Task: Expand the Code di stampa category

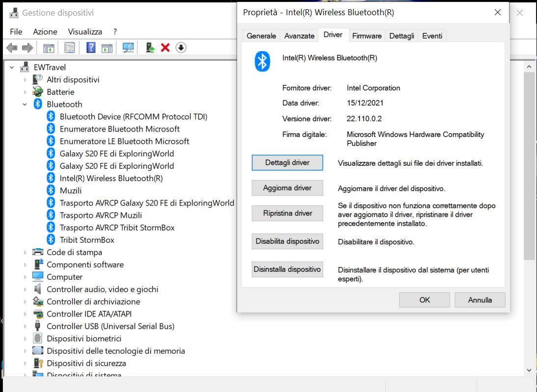Action: (25, 252)
